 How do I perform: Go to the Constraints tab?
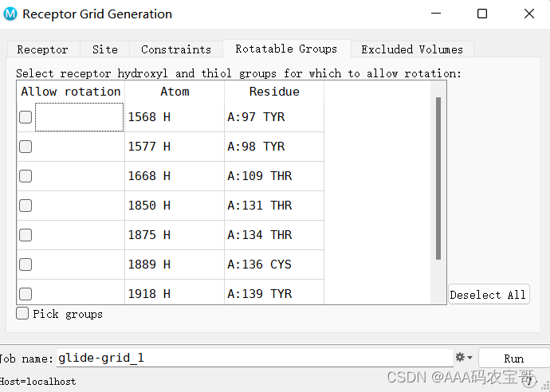click(176, 49)
